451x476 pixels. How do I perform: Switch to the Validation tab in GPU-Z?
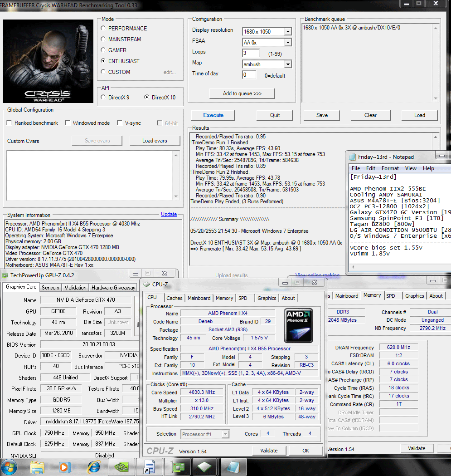coord(75,288)
